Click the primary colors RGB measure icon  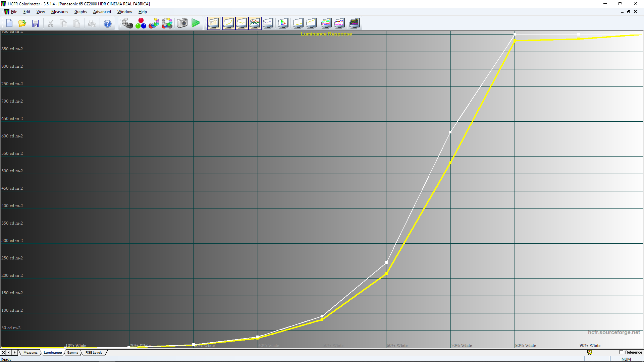click(141, 23)
